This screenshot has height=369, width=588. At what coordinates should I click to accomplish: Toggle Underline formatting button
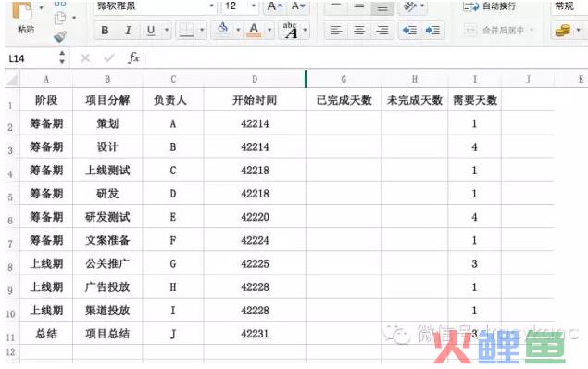151,31
